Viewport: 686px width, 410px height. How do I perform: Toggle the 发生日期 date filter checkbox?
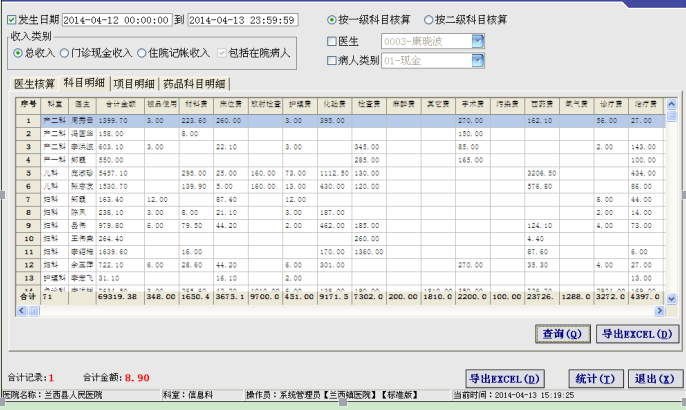pos(11,19)
